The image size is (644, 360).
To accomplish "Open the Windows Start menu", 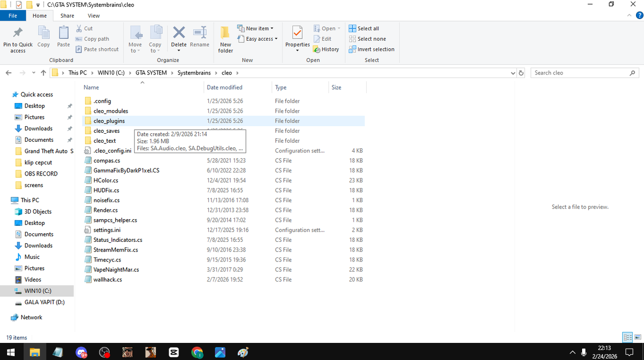I will point(11,352).
